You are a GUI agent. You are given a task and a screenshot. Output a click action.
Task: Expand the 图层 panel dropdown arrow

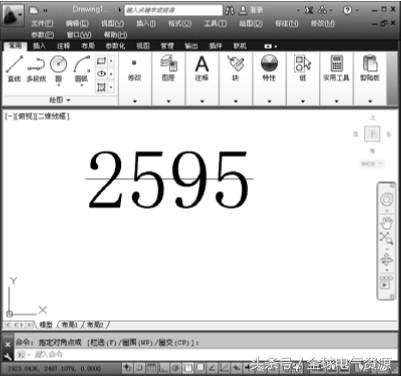point(169,101)
